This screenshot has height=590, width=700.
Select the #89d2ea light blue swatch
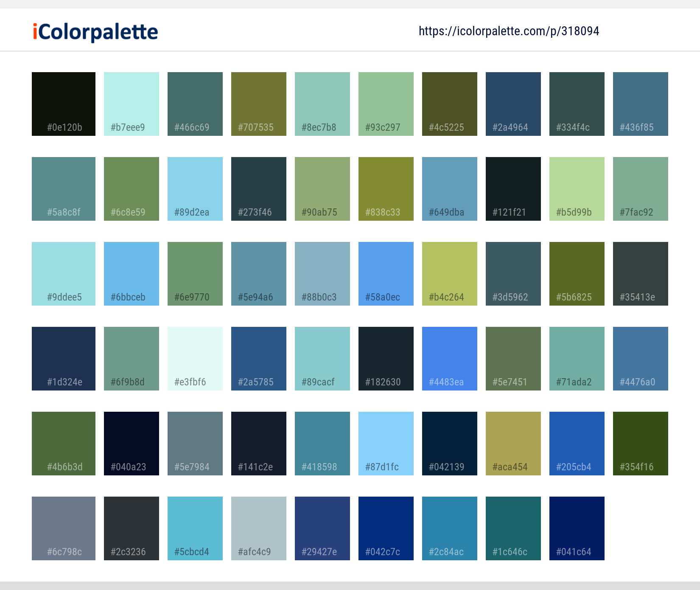tap(195, 188)
